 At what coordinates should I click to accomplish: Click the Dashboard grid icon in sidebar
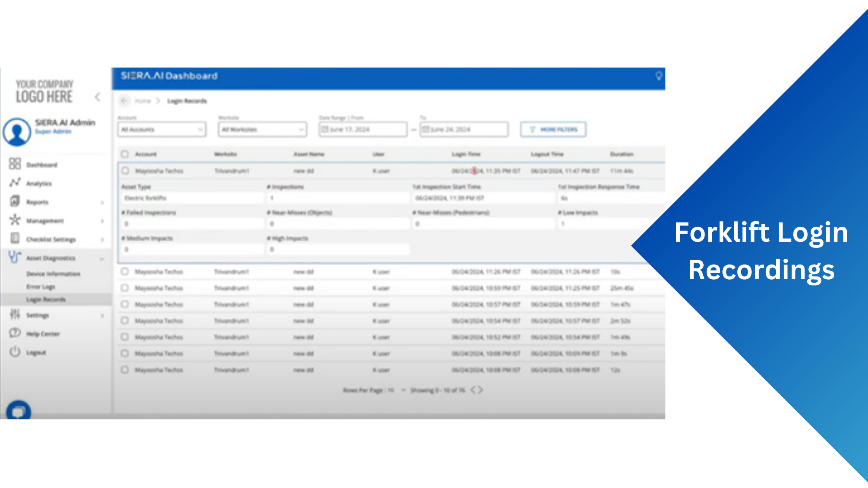[x=15, y=164]
